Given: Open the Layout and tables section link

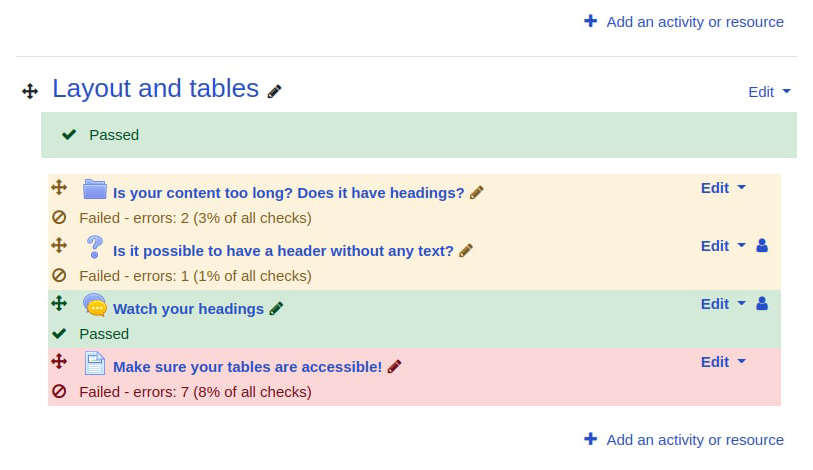Looking at the screenshot, I should click(x=156, y=88).
